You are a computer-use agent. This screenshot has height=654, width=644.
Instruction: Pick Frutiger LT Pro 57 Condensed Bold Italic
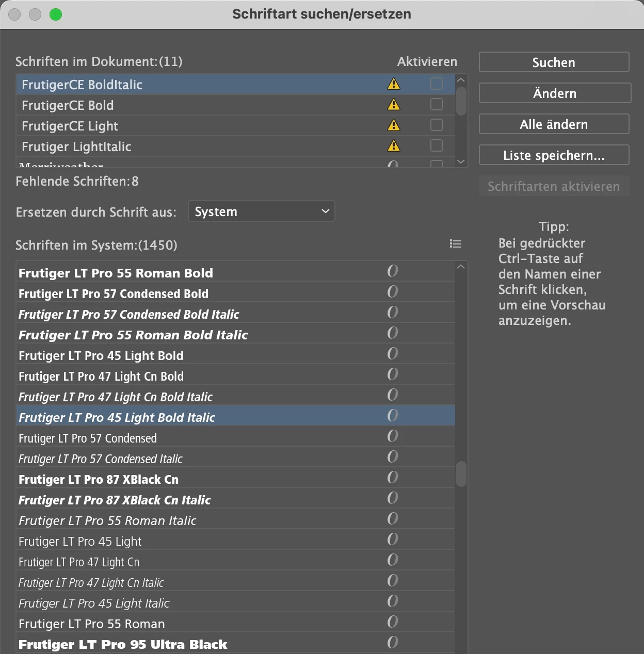click(x=235, y=314)
